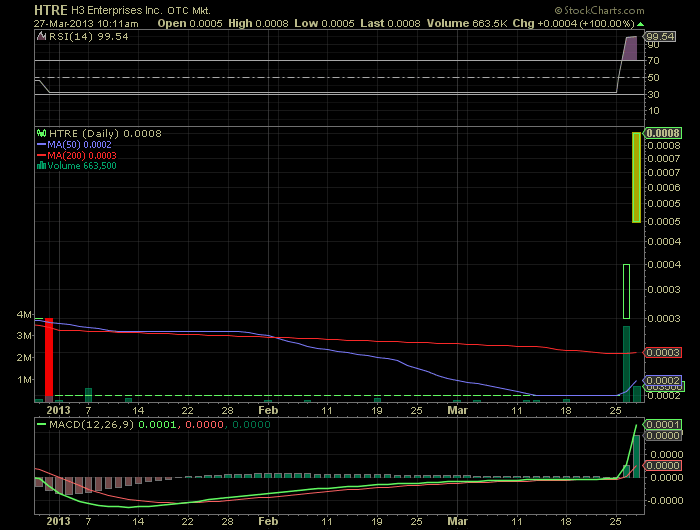Click the -0.0000 label on the MACD axis
This screenshot has width=700, height=530.
[664, 501]
